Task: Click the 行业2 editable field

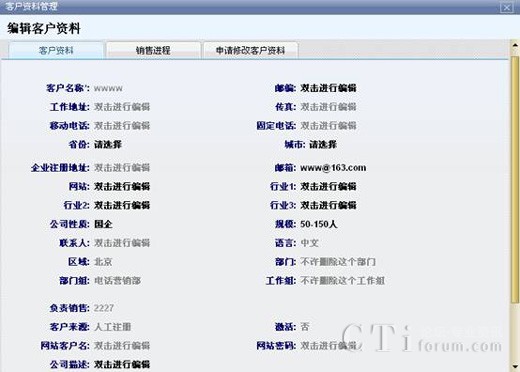Action: tap(122, 205)
